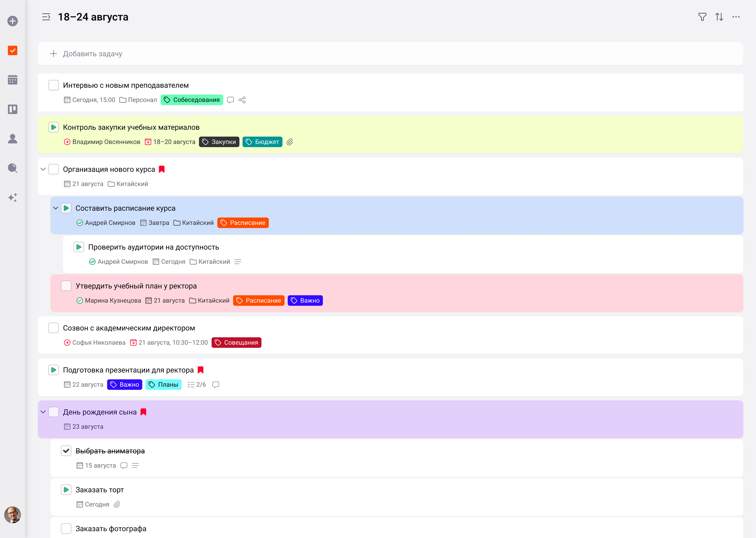This screenshot has height=538, width=756.
Task: Click share icon on interview task
Action: (242, 100)
